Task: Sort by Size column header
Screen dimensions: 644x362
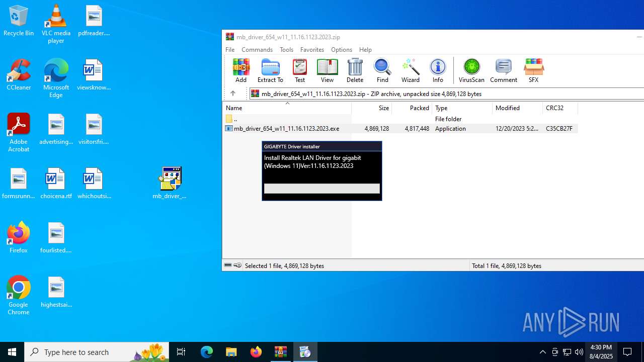Action: [372, 108]
